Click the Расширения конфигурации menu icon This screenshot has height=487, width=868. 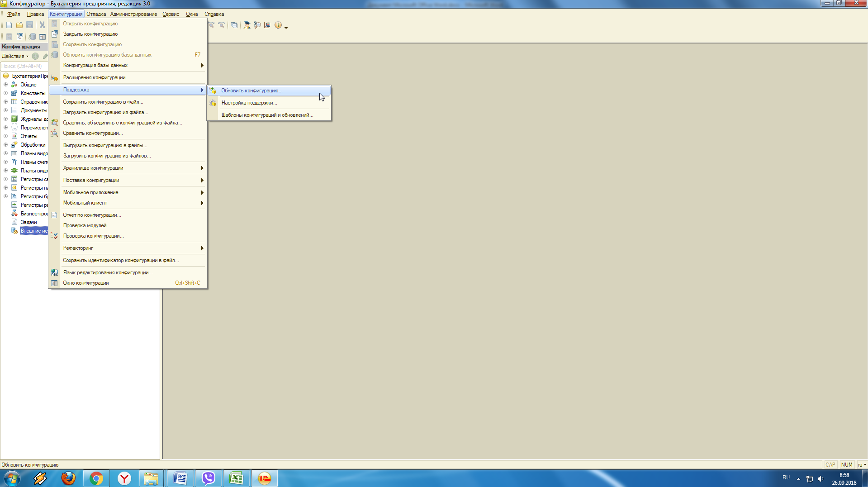54,78
